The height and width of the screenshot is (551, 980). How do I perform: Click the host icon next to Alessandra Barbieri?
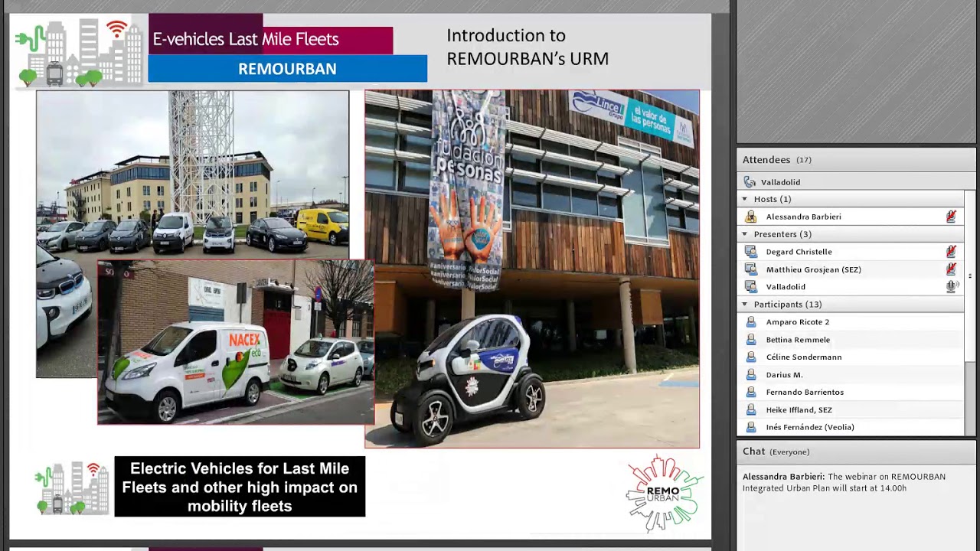pyautogui.click(x=750, y=217)
